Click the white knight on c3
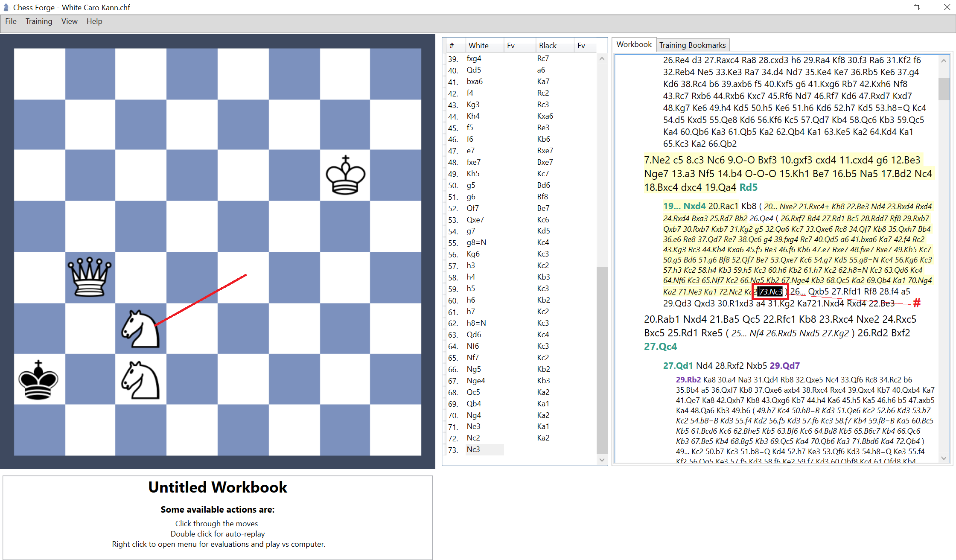Screen dimensions: 956x560 [141, 329]
